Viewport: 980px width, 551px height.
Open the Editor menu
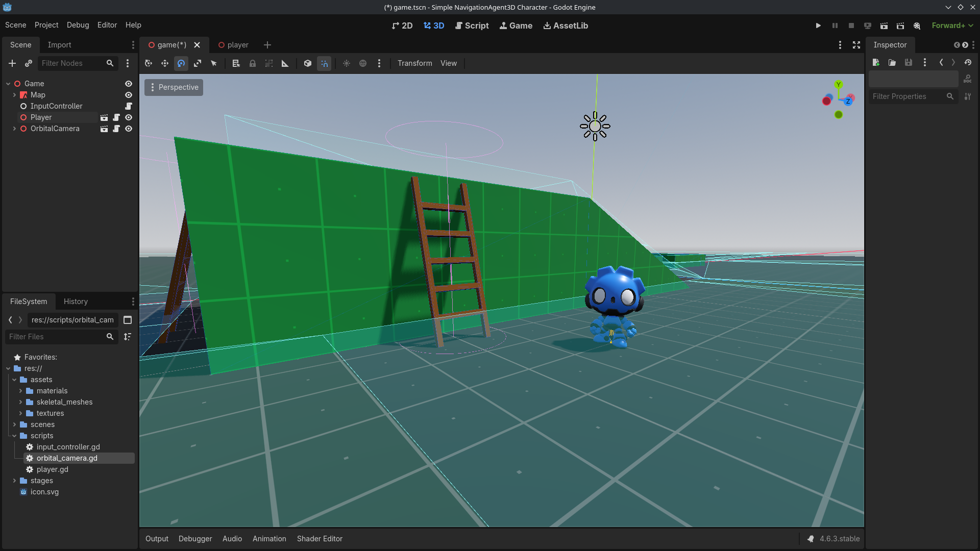click(x=107, y=25)
